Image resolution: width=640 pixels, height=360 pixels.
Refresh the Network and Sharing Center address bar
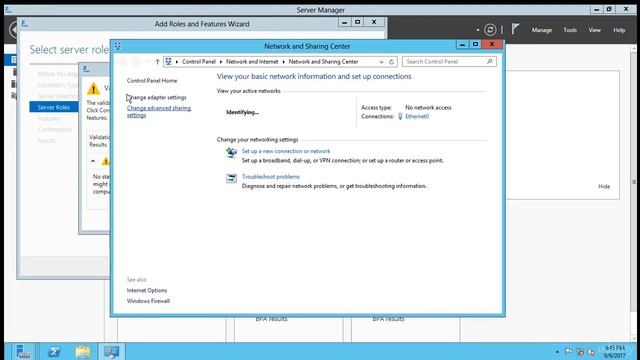(391, 62)
